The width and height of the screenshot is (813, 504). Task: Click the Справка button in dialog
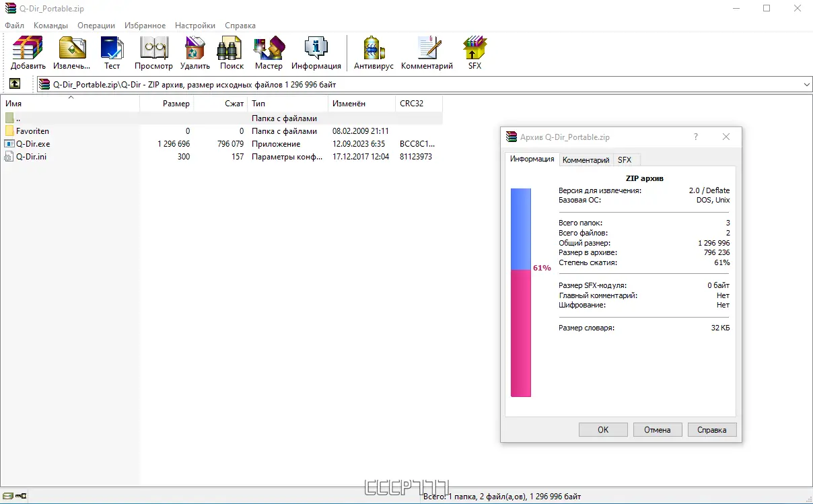click(712, 429)
